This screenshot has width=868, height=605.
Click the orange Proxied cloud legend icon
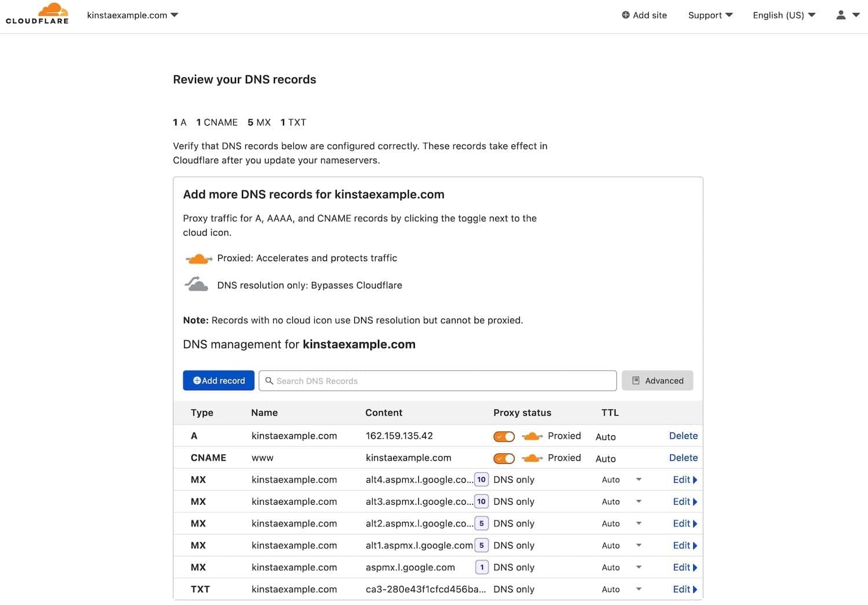click(198, 258)
